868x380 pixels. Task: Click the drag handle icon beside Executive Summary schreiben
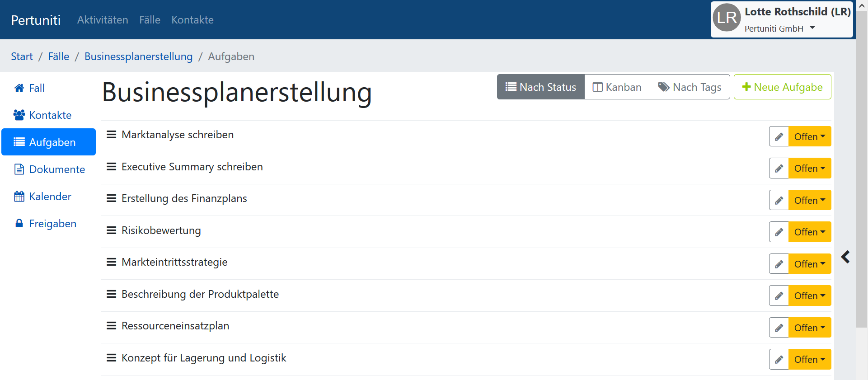(111, 167)
